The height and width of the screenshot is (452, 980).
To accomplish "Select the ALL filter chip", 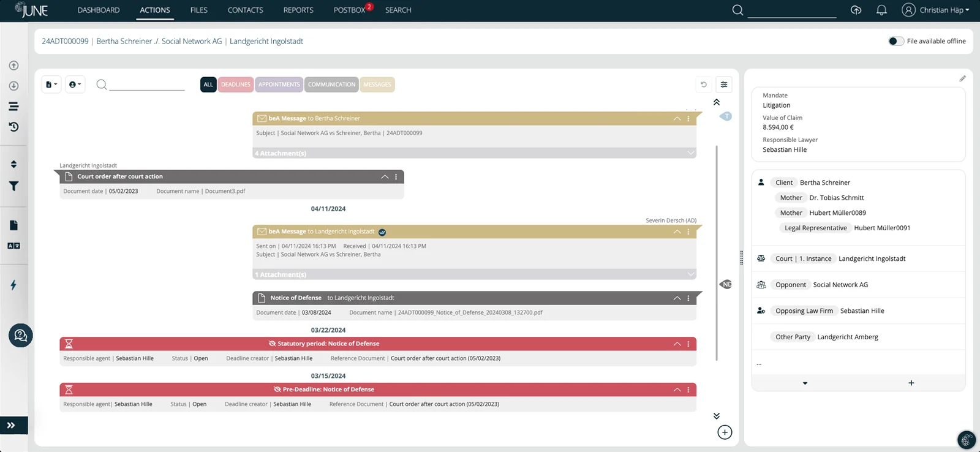I will click(x=208, y=85).
